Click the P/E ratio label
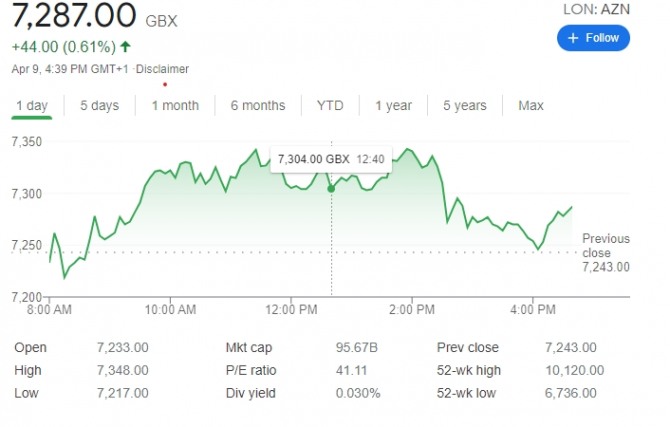The height and width of the screenshot is (427, 670). coord(251,370)
